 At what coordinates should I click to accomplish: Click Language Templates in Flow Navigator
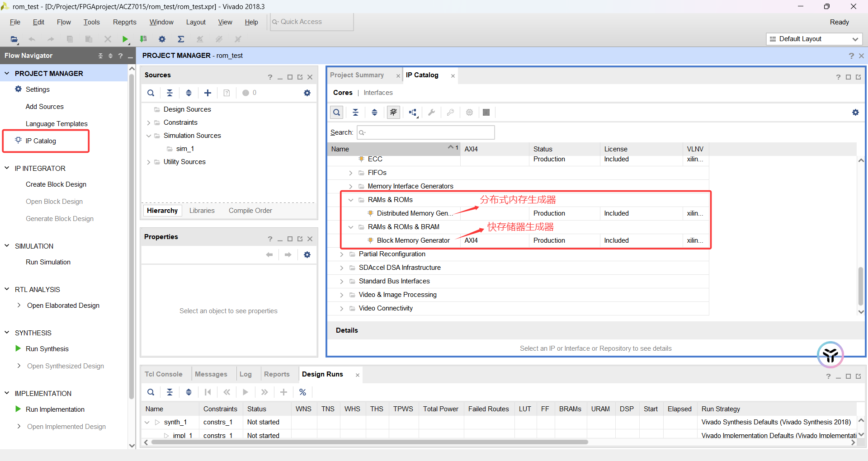click(x=57, y=124)
